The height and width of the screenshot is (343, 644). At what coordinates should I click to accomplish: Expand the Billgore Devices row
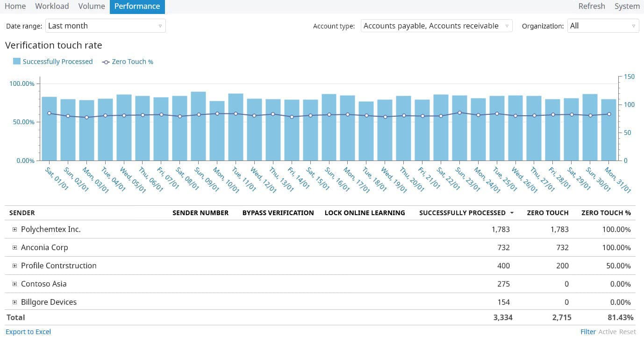click(x=15, y=302)
